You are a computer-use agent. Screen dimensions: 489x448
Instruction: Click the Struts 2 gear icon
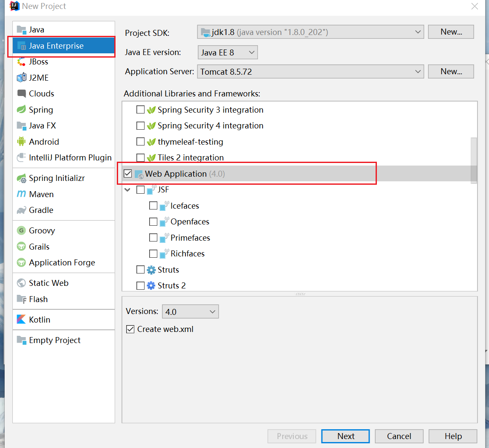(x=151, y=286)
